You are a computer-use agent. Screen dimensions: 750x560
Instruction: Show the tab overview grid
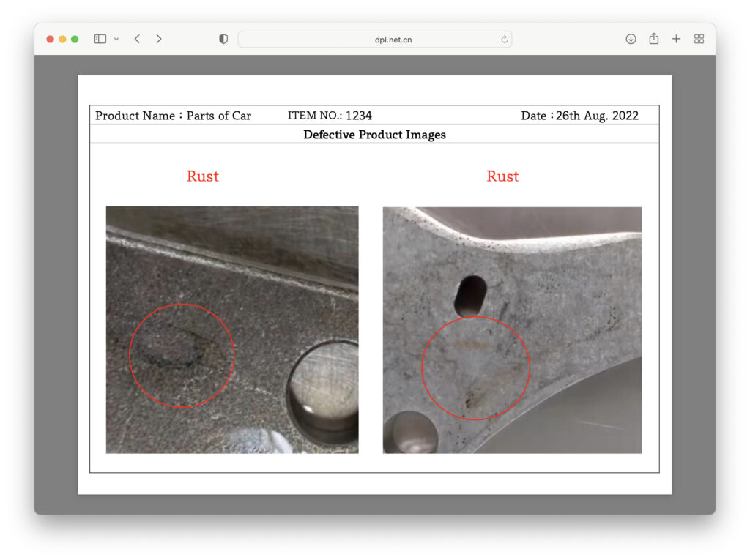(699, 39)
